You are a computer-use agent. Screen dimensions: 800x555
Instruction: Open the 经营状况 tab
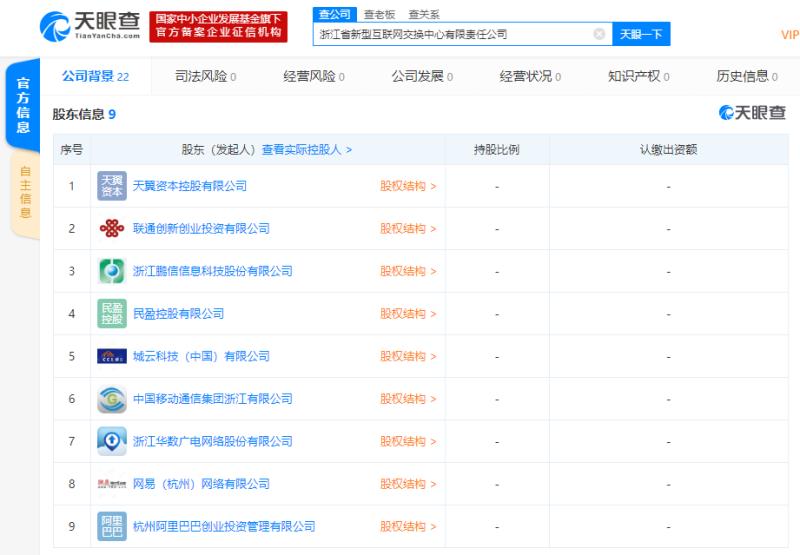click(530, 77)
